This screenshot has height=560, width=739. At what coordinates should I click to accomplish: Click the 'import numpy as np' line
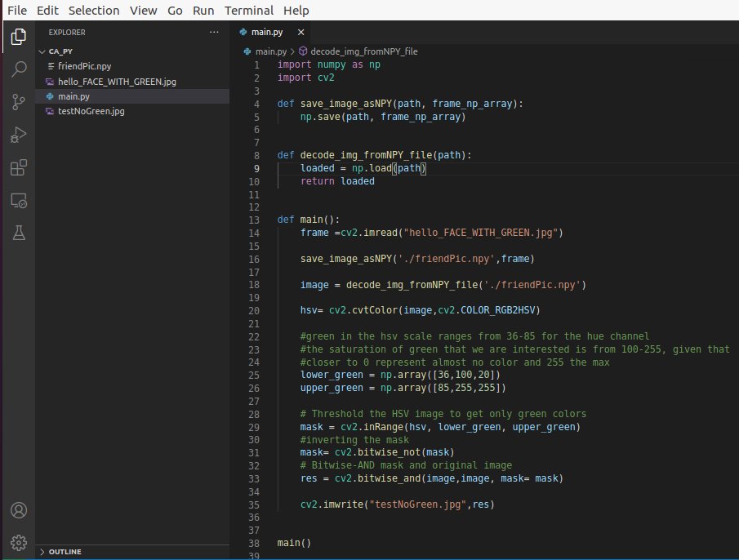point(328,64)
